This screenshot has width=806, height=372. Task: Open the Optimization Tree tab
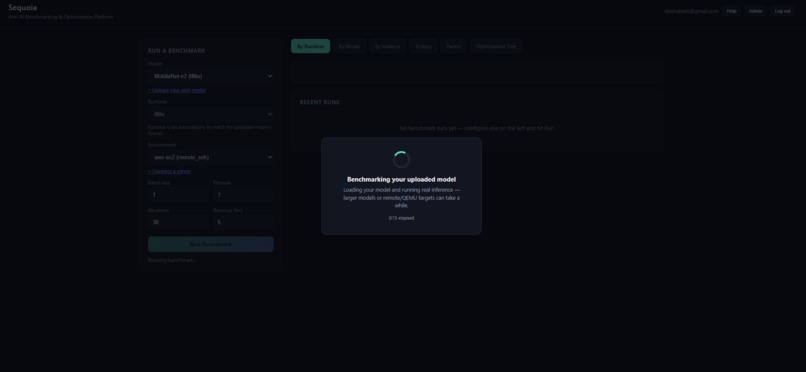[496, 46]
